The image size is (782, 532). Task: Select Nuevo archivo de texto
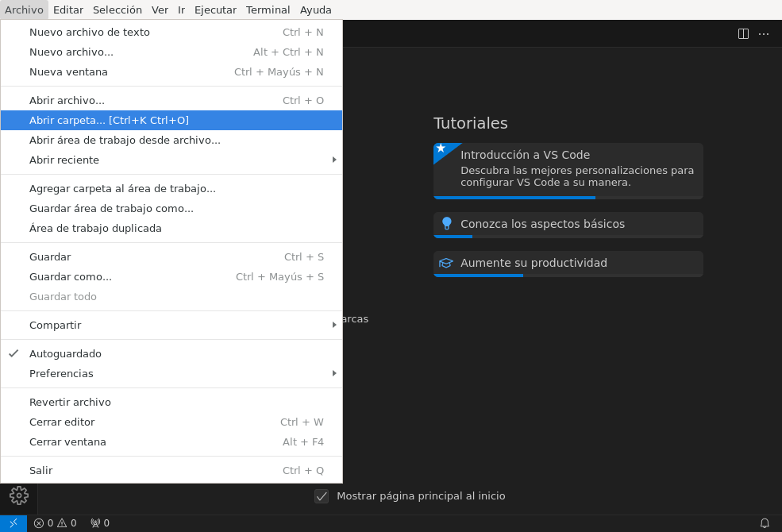click(171, 32)
